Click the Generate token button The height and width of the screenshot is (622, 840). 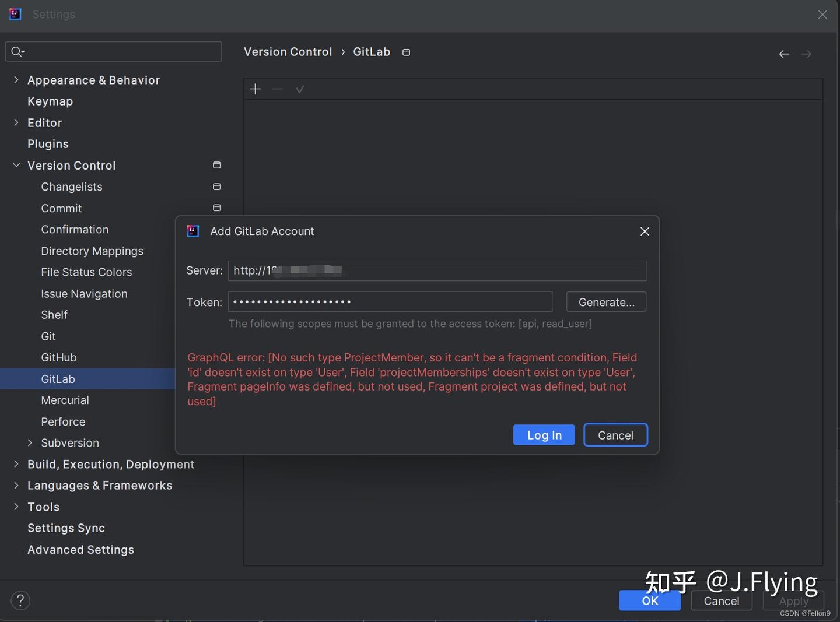[606, 302]
